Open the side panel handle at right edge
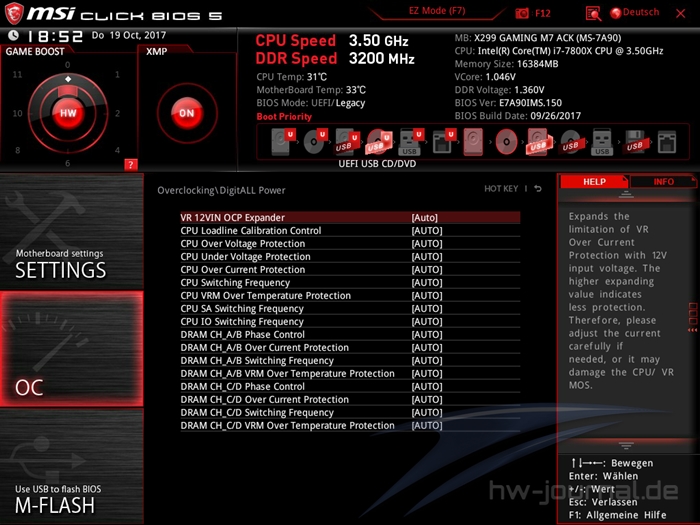The width and height of the screenshot is (700, 525). [693, 317]
